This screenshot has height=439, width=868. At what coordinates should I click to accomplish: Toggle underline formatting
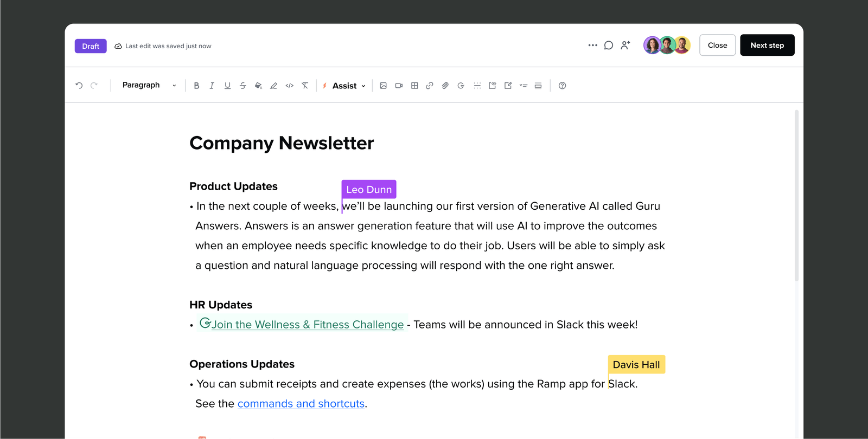pyautogui.click(x=227, y=86)
